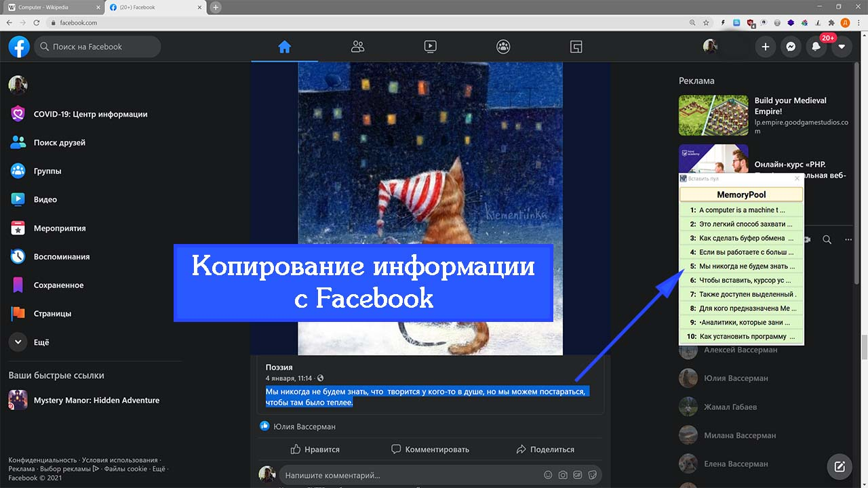This screenshot has height=488, width=868.
Task: Select the emoji icon in the comment box
Action: 548,475
